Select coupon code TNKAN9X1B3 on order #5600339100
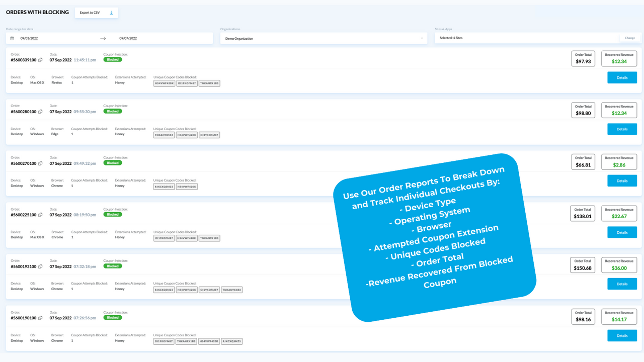The height and width of the screenshot is (362, 644). tap(209, 83)
